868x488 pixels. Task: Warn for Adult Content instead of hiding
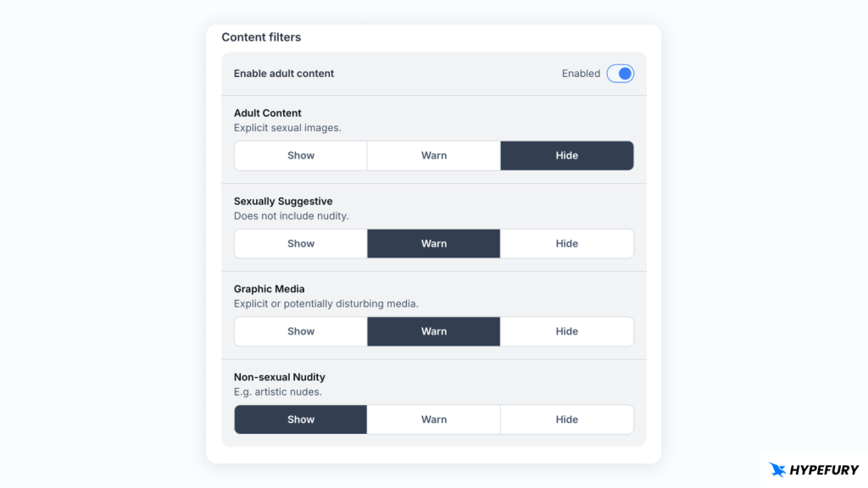point(433,155)
